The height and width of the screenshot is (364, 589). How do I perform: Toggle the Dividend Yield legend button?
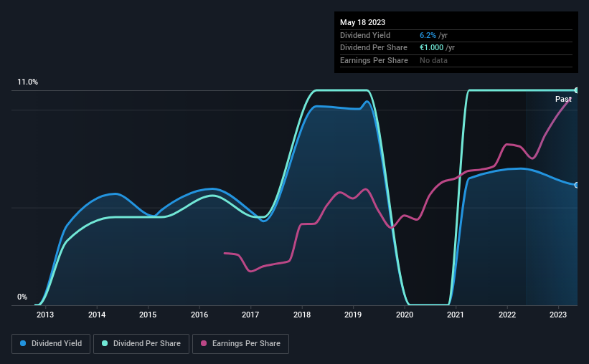(x=51, y=344)
